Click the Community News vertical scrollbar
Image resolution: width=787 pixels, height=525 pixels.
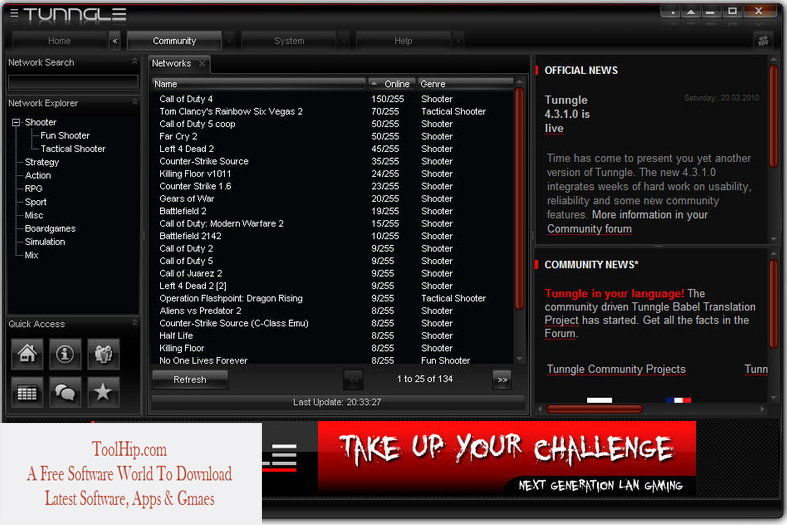point(773,304)
